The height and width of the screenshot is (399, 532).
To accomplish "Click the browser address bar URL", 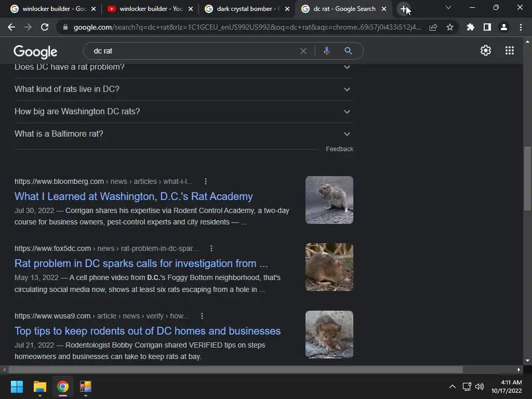I will (x=247, y=27).
